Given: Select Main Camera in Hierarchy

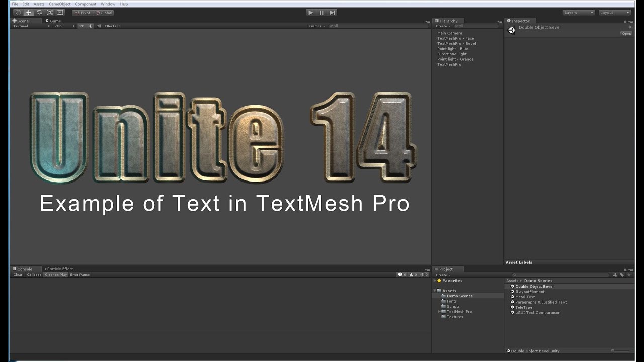Looking at the screenshot, I should pos(449,33).
